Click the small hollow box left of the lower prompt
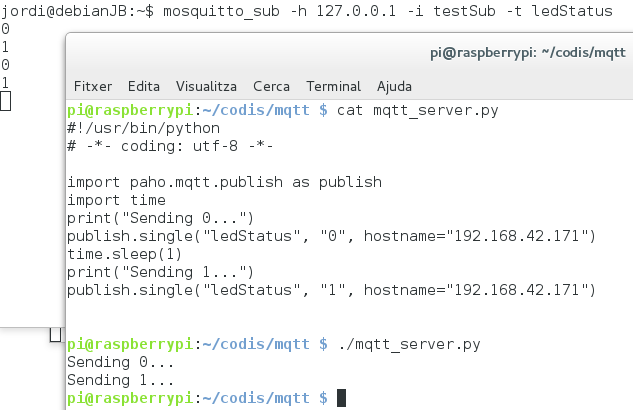This screenshot has width=633, height=410. [x=56, y=335]
